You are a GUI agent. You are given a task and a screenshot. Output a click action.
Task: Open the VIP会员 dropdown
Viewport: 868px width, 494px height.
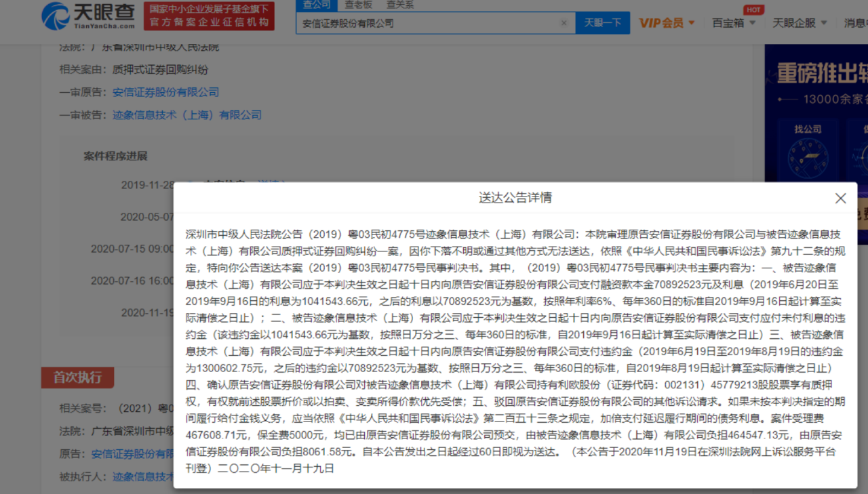coord(667,23)
